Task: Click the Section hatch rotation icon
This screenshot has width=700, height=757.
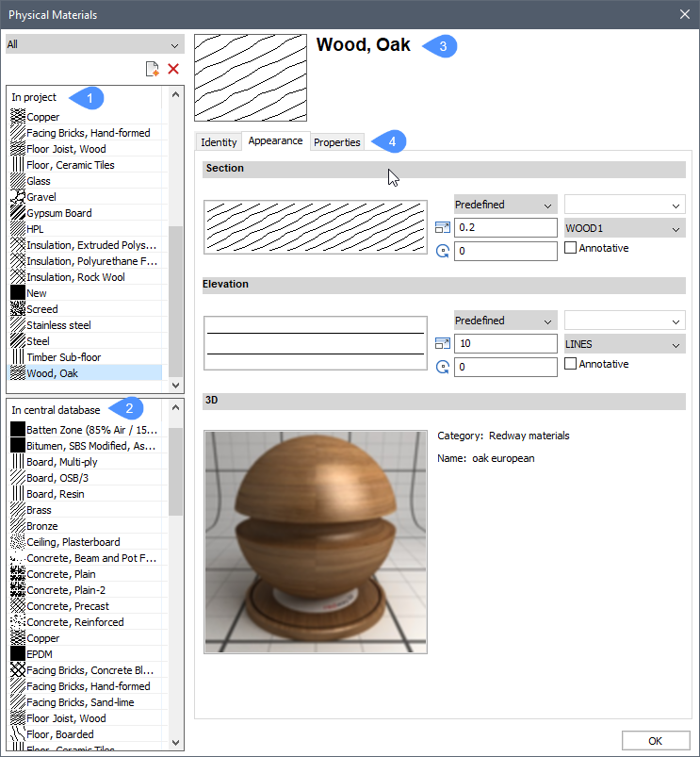Action: (443, 251)
